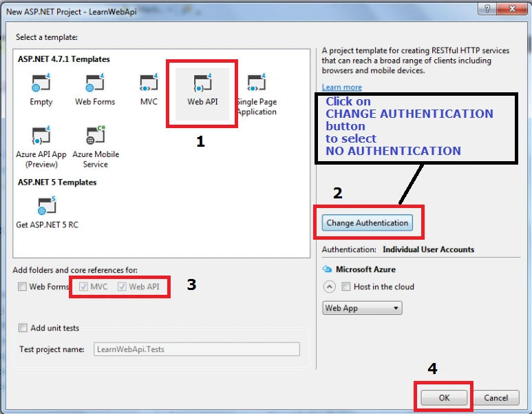Click the Microsoft Azure heading text
This screenshot has width=532, height=414.
tap(365, 269)
